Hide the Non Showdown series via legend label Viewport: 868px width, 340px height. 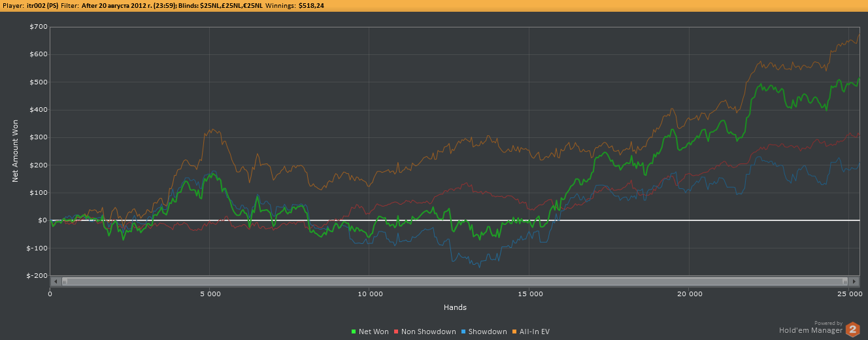click(x=428, y=331)
